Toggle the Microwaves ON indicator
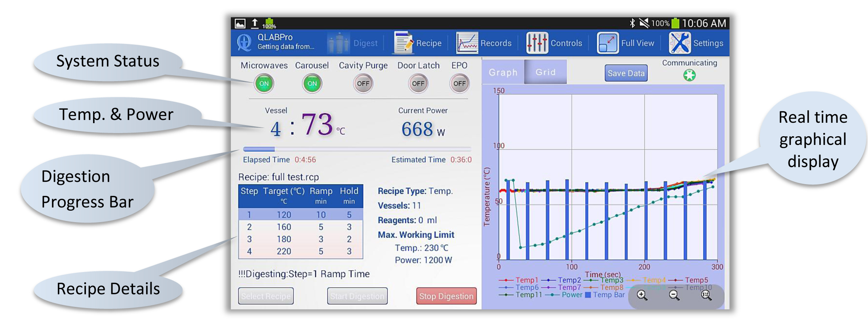This screenshot has width=868, height=335. point(264,84)
